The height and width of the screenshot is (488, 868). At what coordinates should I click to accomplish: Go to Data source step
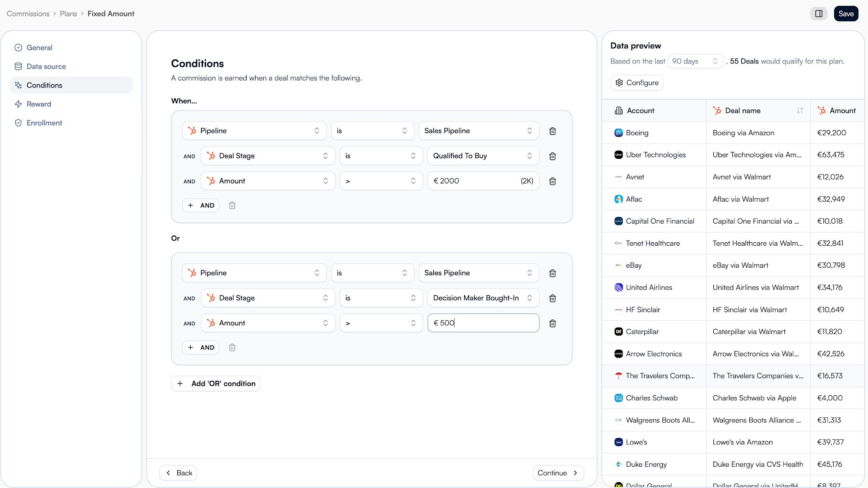[71, 67]
